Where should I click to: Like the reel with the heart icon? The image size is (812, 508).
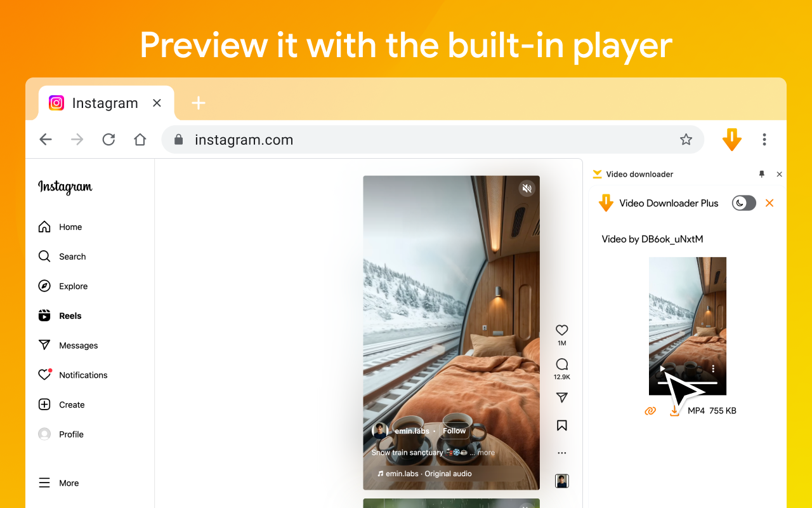(x=561, y=330)
